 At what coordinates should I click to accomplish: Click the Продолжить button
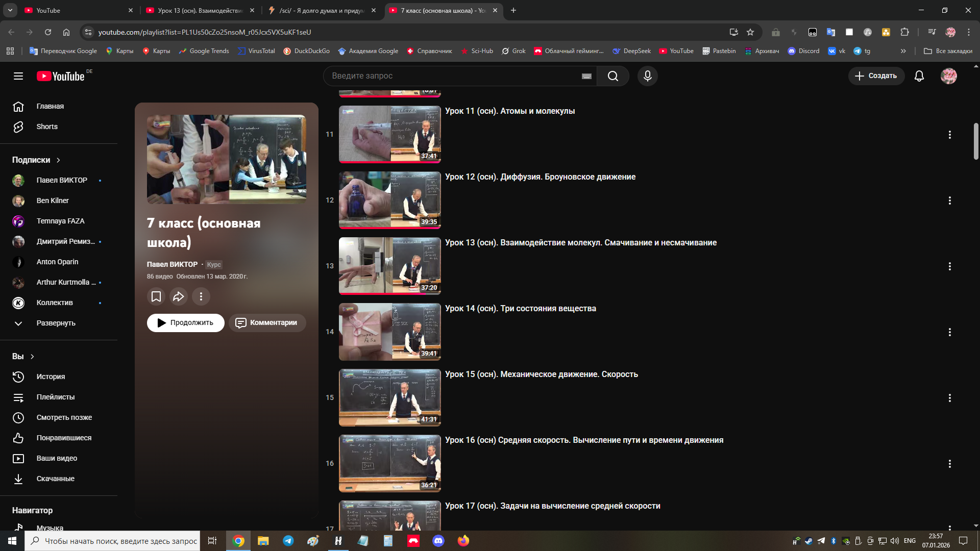point(186,323)
